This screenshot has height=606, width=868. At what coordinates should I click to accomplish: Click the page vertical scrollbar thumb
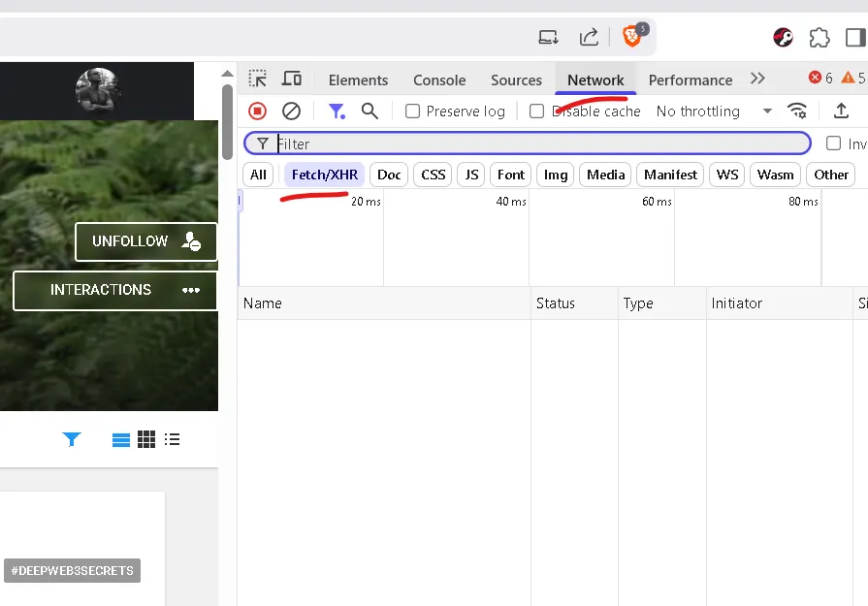click(x=227, y=122)
